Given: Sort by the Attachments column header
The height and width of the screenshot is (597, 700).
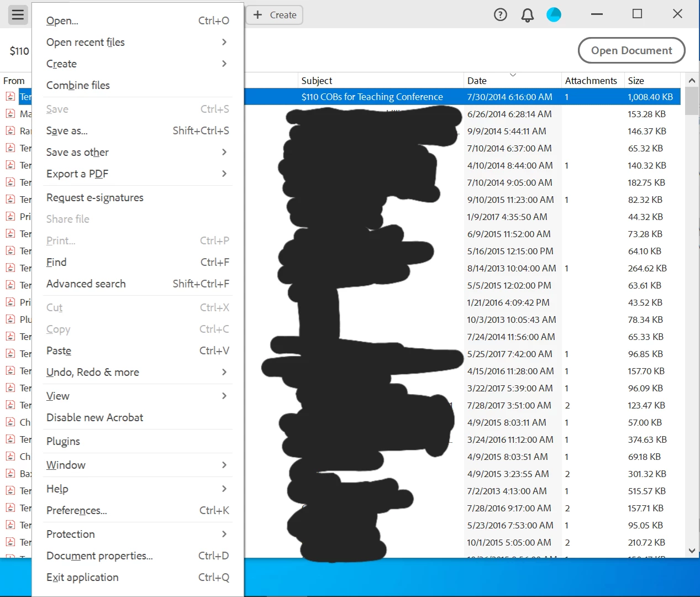Looking at the screenshot, I should click(593, 81).
